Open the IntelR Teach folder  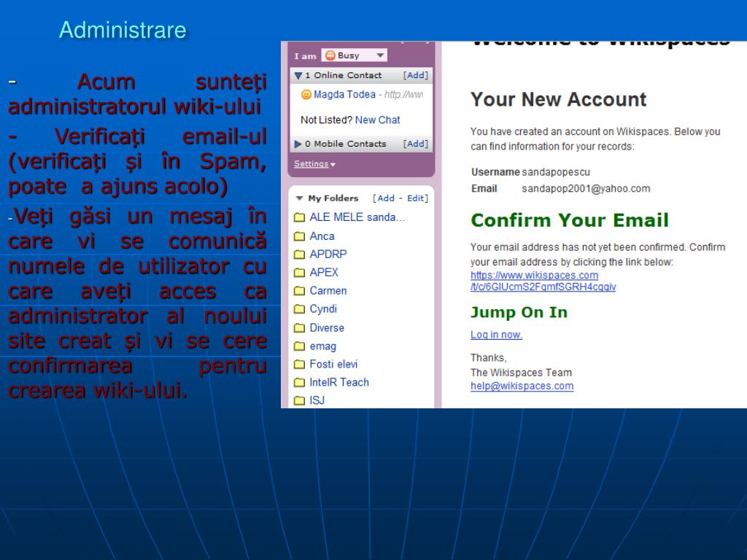(x=339, y=382)
